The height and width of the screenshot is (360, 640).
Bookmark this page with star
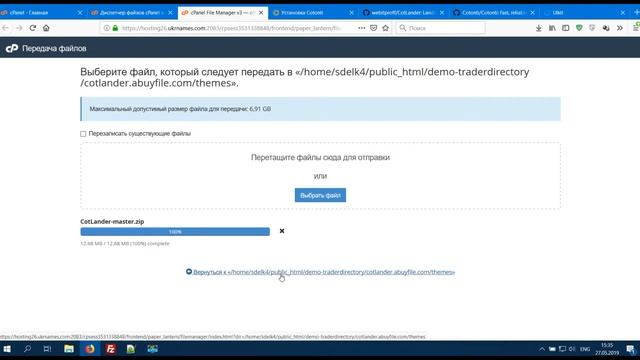tap(386, 28)
